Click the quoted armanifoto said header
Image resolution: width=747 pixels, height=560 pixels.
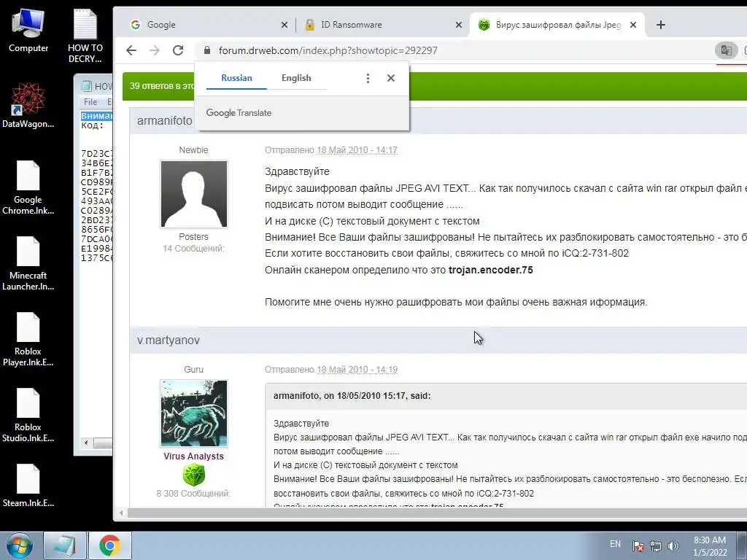point(352,396)
